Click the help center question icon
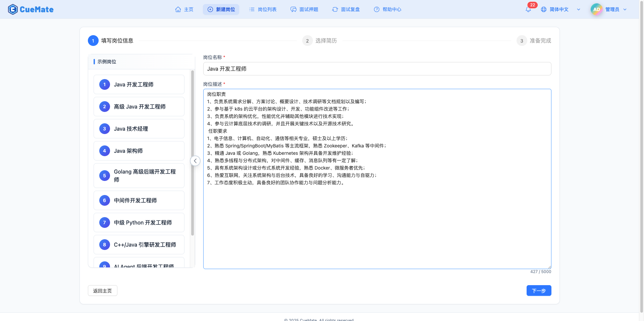This screenshot has height=321, width=644. point(377,9)
